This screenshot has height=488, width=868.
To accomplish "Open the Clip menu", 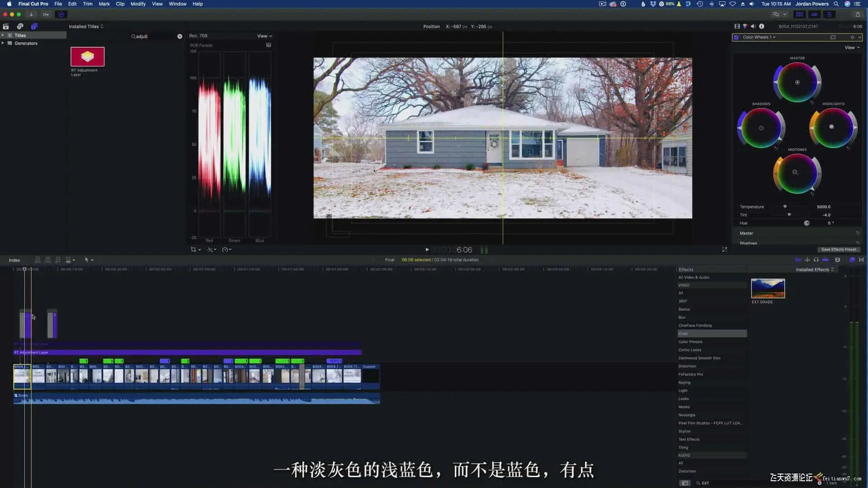I will pyautogui.click(x=120, y=4).
